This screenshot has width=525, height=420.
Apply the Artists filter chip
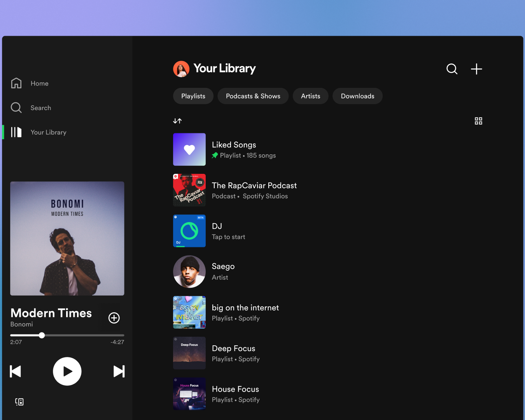click(x=311, y=96)
